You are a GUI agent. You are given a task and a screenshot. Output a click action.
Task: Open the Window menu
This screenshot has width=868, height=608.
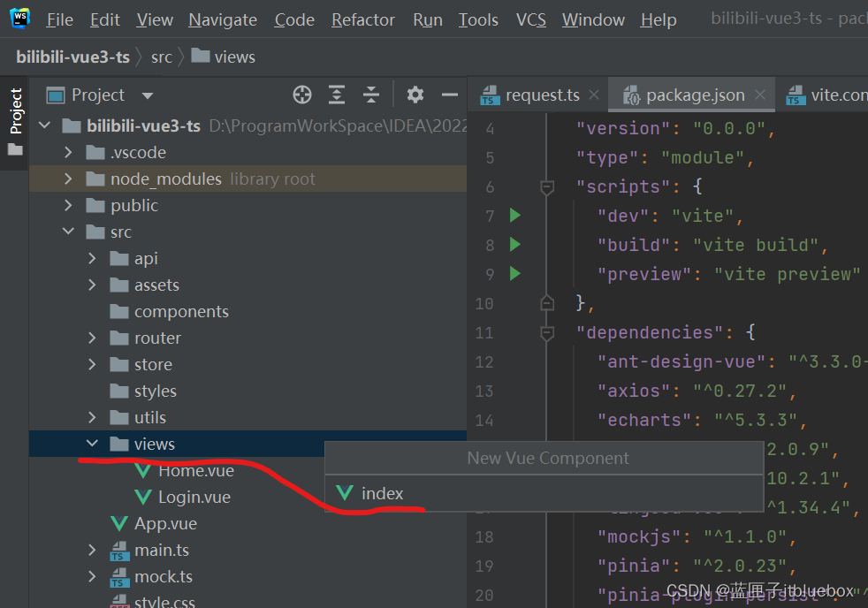pos(593,20)
